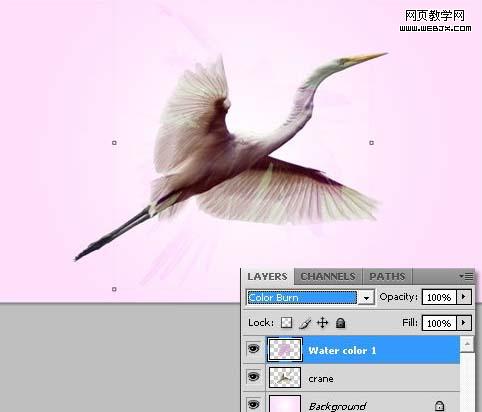482x412 pixels.
Task: Select the crane layer name
Action: click(321, 379)
